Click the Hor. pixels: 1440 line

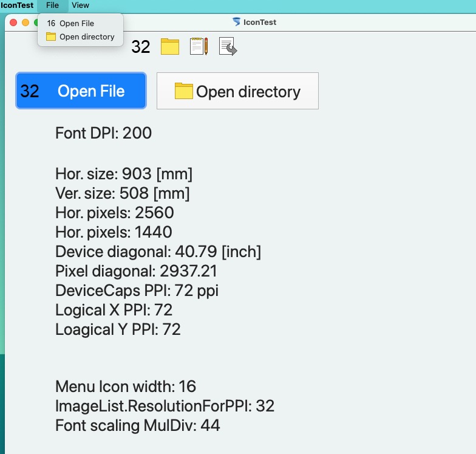pos(114,232)
